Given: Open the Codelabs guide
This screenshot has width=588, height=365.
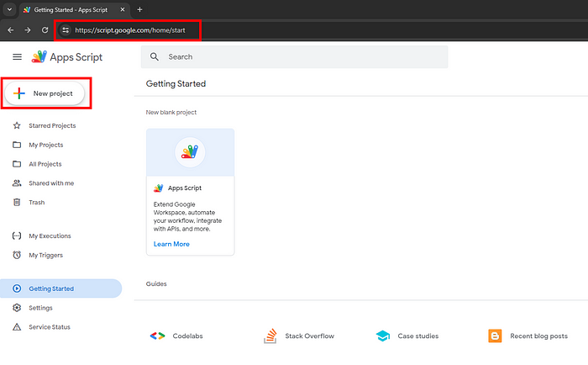Looking at the screenshot, I should point(187,336).
